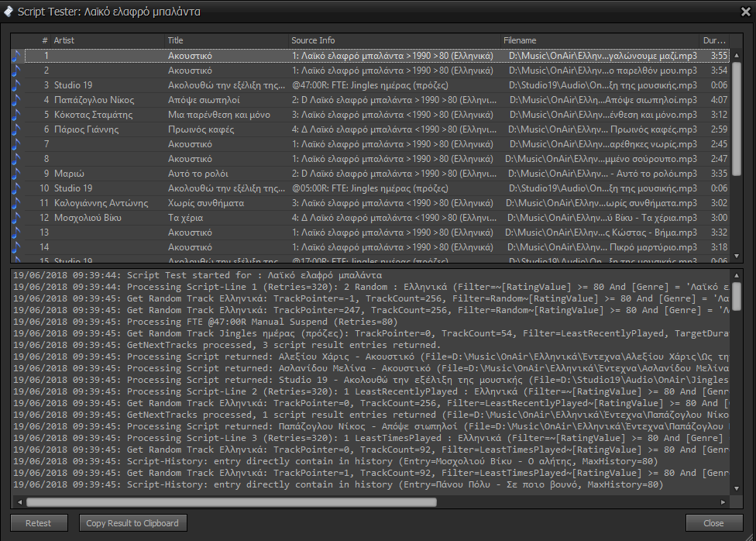Click duration 4:07 cell
756x541 pixels.
[x=719, y=101]
